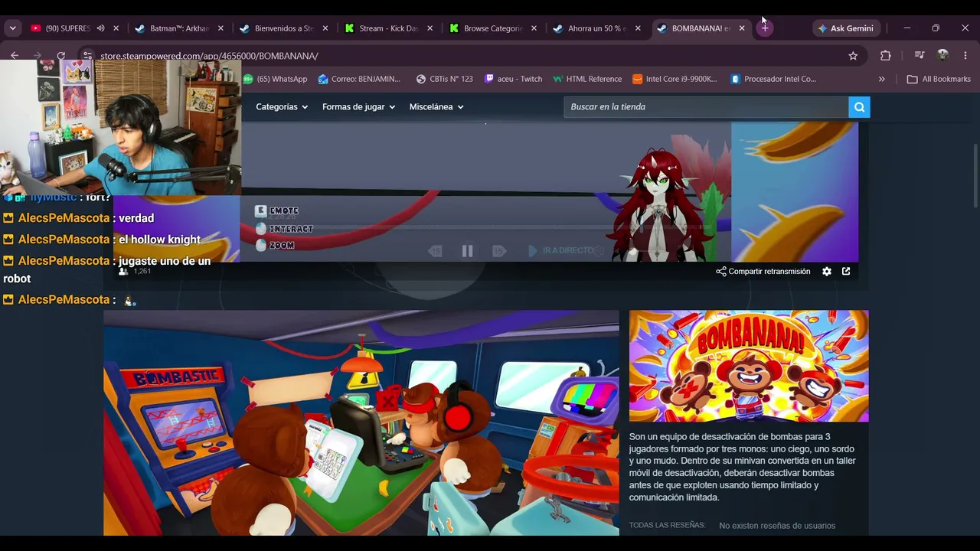Click the BOMBANANA game capsule image
Screen dimensions: 980x551
(749, 366)
